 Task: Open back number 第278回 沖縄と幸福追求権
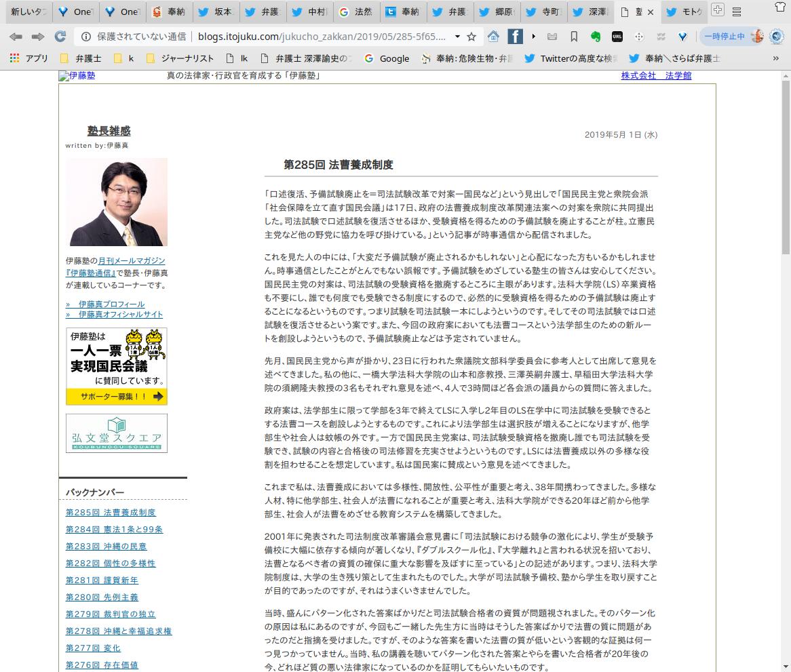[x=119, y=631]
